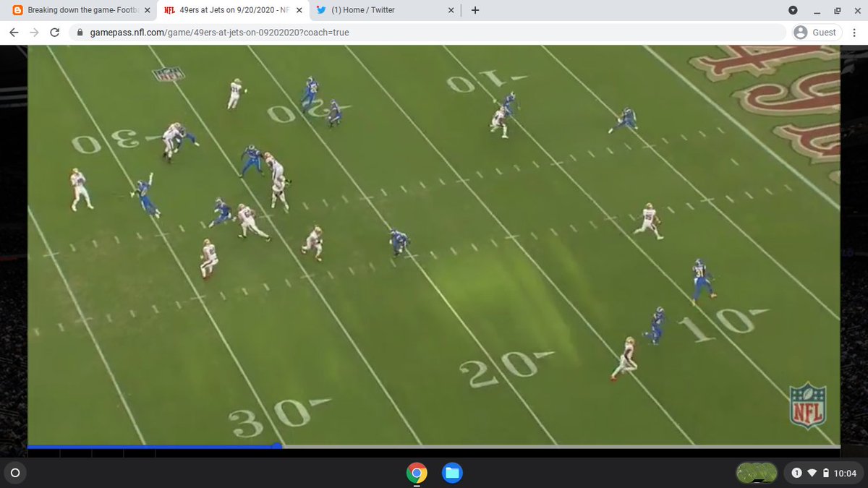Open the Chrome three-dot menu
The image size is (868, 488).
[x=854, y=33]
